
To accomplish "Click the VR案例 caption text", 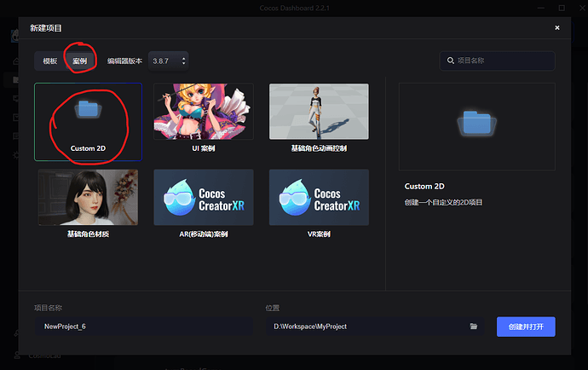I will tap(319, 234).
